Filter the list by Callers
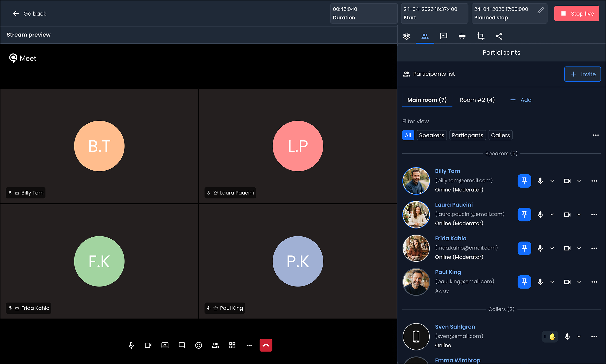The image size is (606, 364). tap(500, 135)
